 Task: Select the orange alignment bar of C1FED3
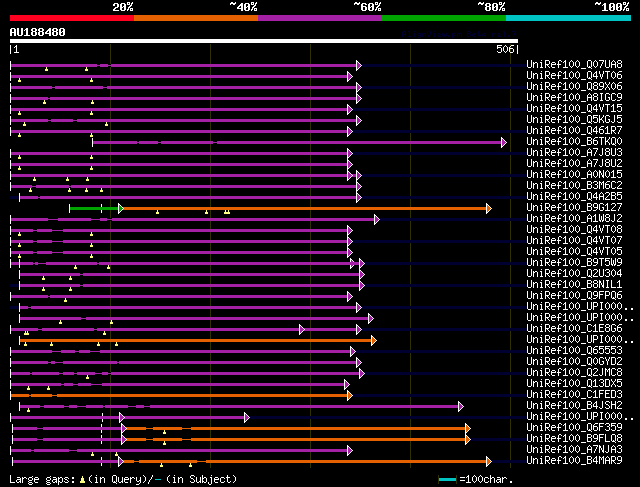(x=179, y=396)
